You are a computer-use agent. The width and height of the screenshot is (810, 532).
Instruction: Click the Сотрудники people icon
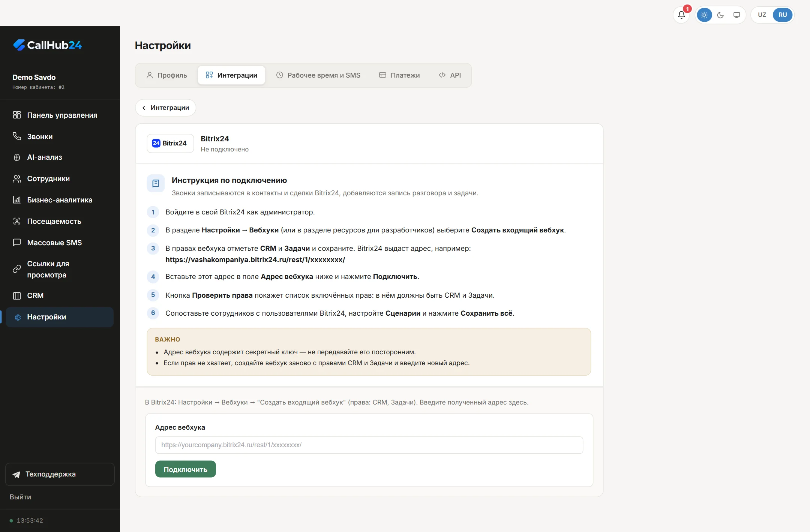coord(17,179)
